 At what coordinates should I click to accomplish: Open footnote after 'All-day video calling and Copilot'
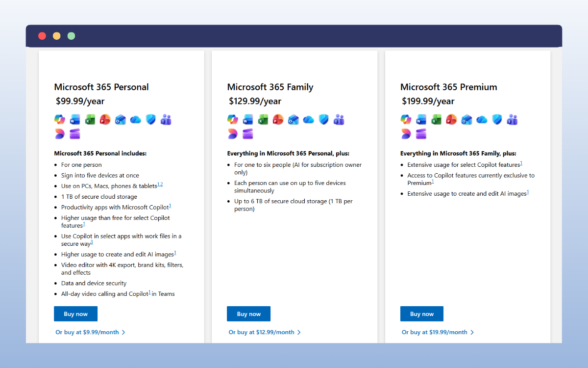(149, 292)
